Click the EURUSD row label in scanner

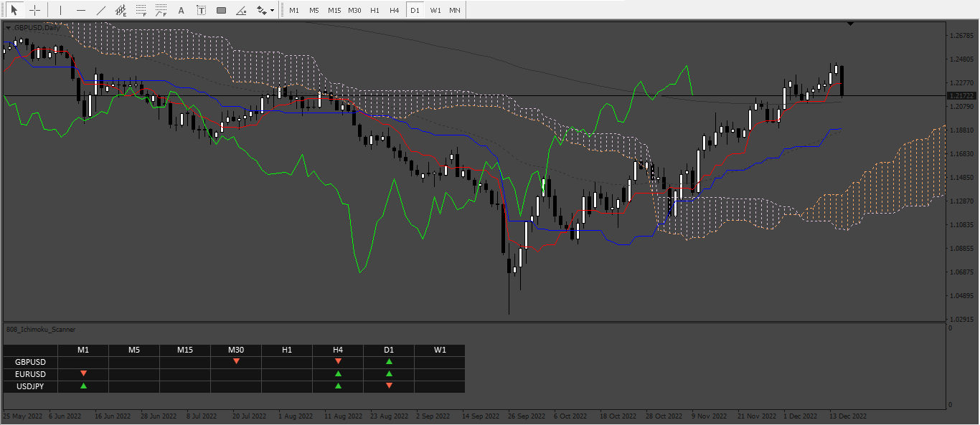[x=30, y=374]
